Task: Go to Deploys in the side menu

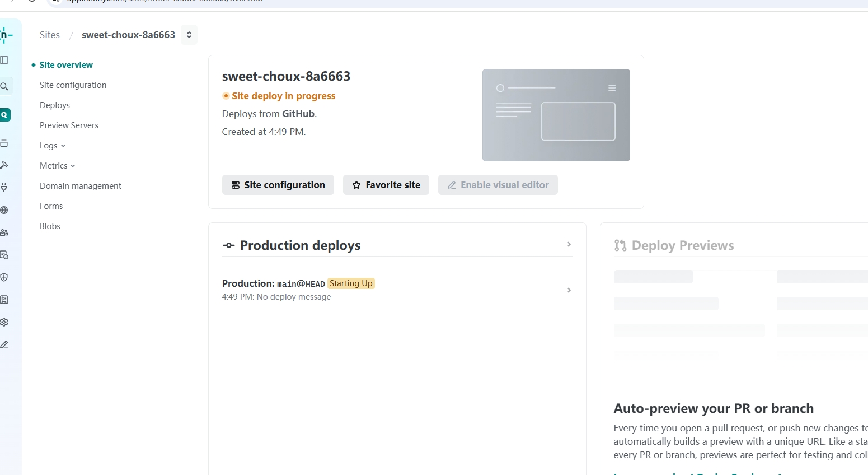Action: click(55, 105)
